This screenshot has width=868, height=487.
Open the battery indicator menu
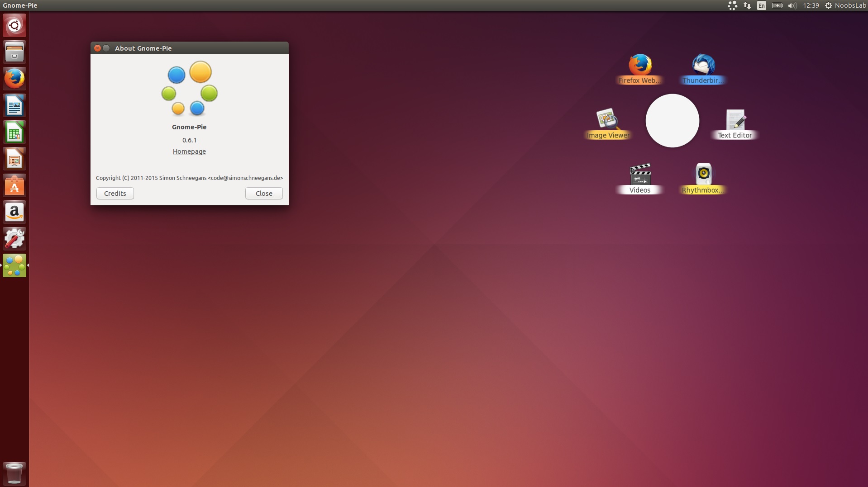pyautogui.click(x=777, y=5)
